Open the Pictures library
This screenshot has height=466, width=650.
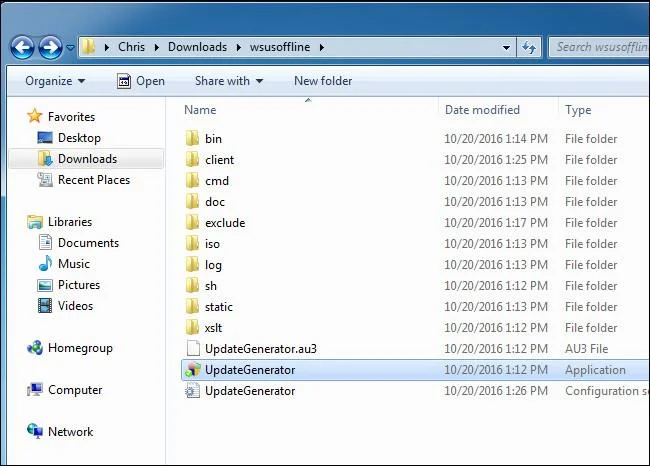pos(79,285)
